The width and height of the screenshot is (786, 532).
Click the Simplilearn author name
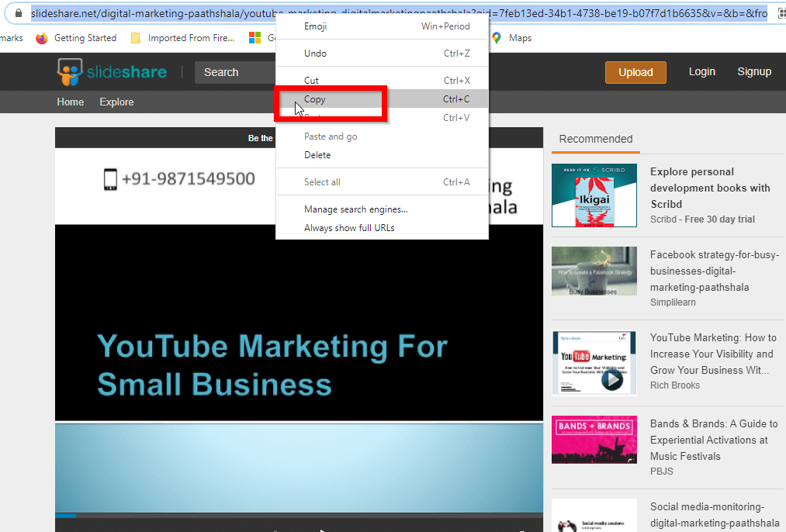673,302
